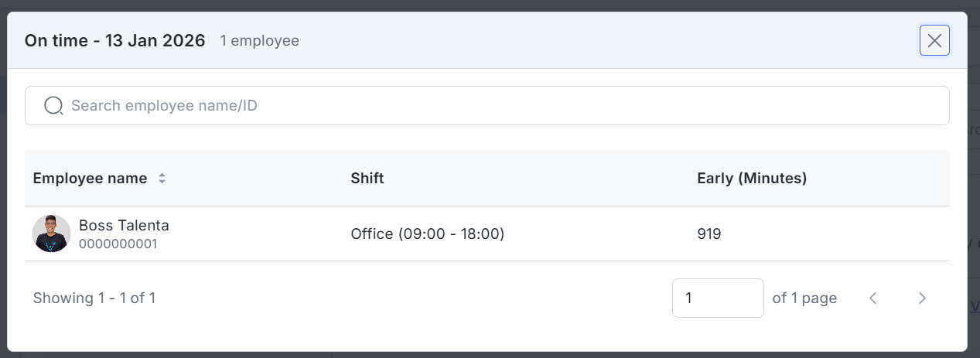The width and height of the screenshot is (980, 358).
Task: Click the 'of 1 page' label
Action: (804, 298)
